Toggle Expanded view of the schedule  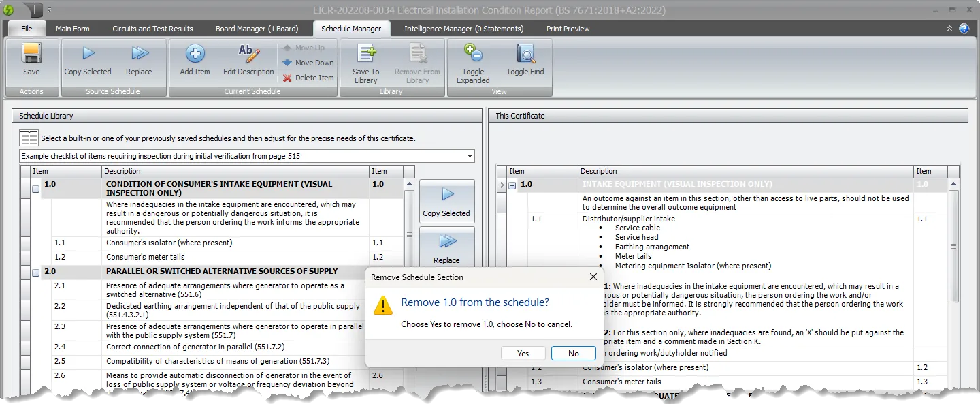point(472,60)
